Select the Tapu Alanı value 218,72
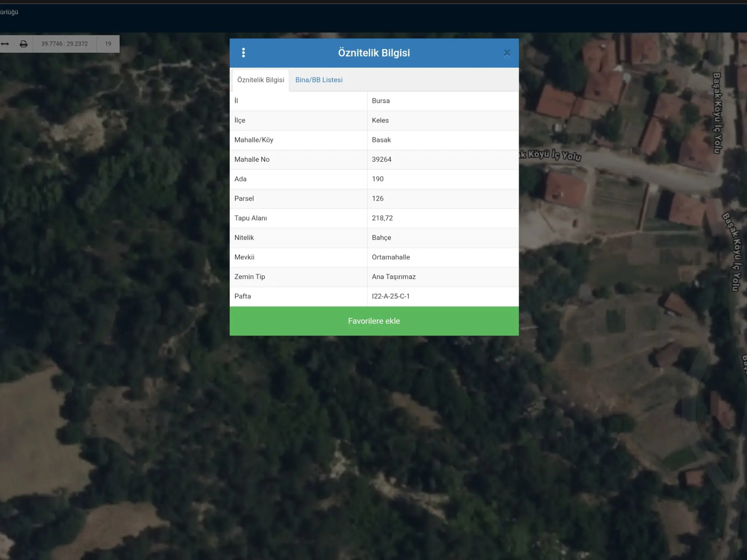This screenshot has width=747, height=560. [x=443, y=218]
